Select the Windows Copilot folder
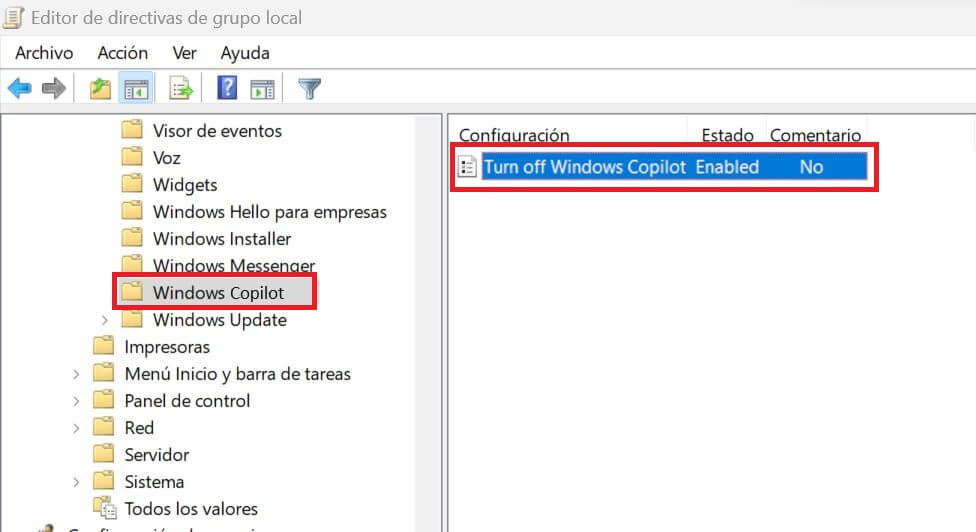 coord(218,292)
